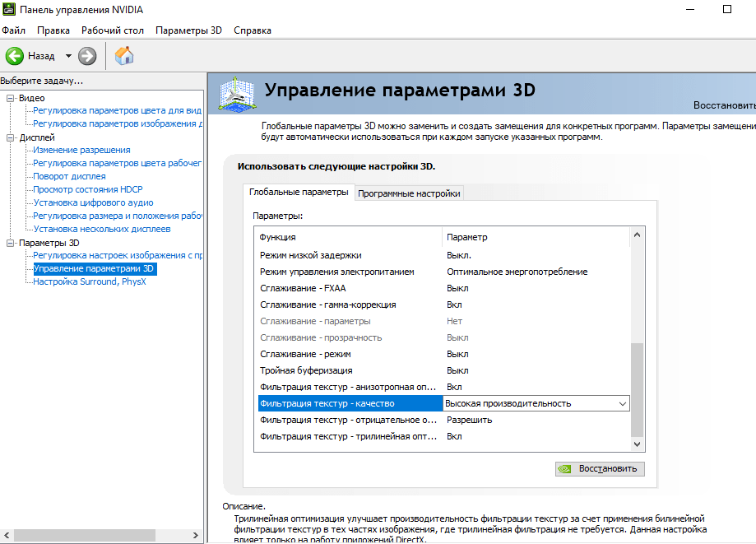Collapse the Дисплей tree node
The image size is (756, 544).
[x=11, y=137]
